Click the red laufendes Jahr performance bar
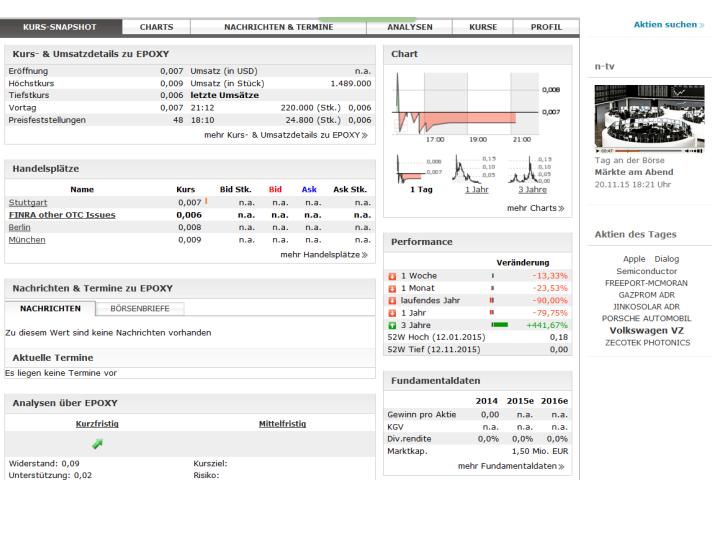 [x=492, y=300]
